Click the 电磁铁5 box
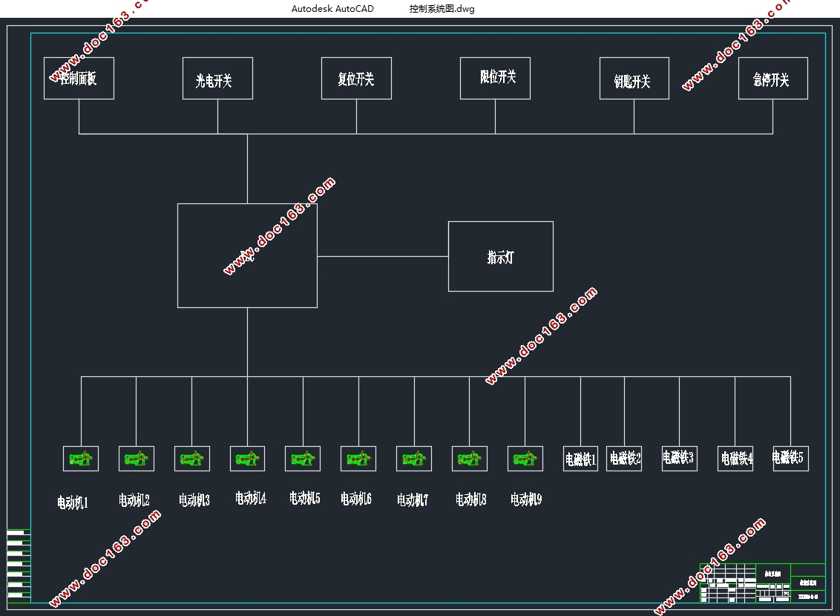 pos(790,458)
